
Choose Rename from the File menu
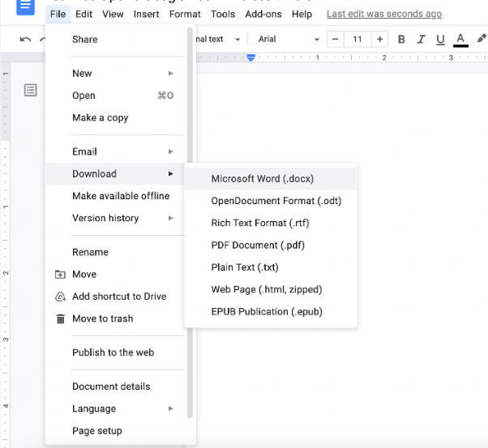(116, 252)
